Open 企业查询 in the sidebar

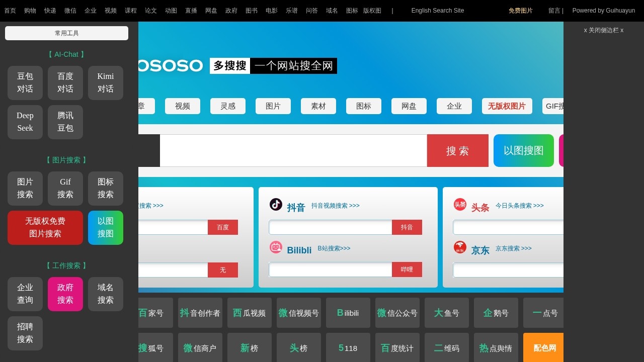point(25,294)
